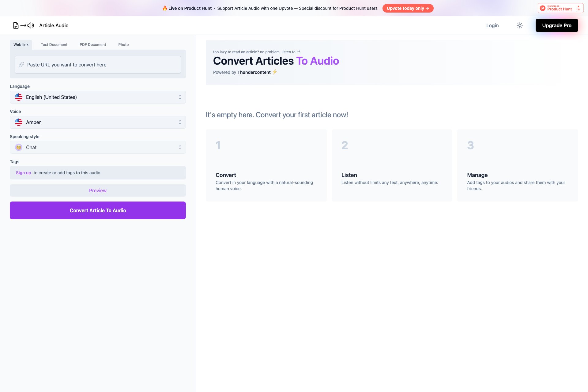Click the lightning bolt beside Thundercontent
This screenshot has width=588, height=392.
point(275,72)
